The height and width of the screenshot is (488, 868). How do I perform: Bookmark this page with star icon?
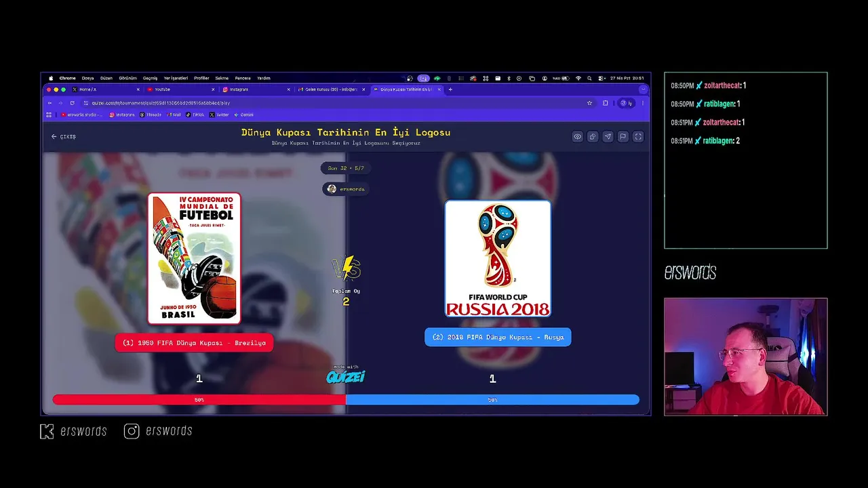(x=589, y=103)
